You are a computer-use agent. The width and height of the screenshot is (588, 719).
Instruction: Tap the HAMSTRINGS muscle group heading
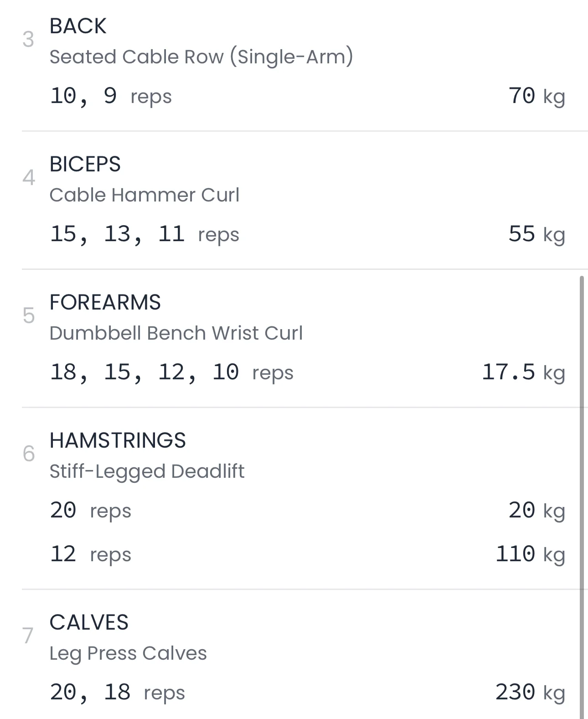tap(118, 440)
